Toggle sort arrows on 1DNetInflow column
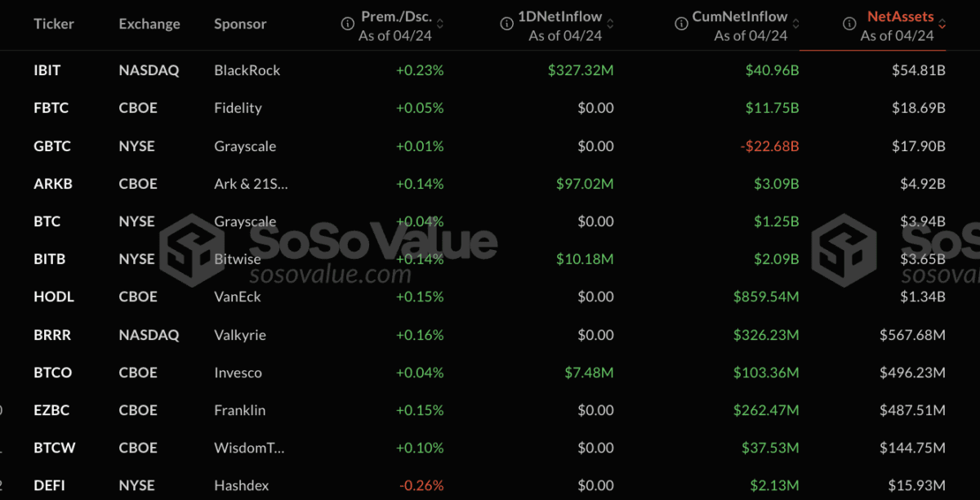 tap(611, 25)
